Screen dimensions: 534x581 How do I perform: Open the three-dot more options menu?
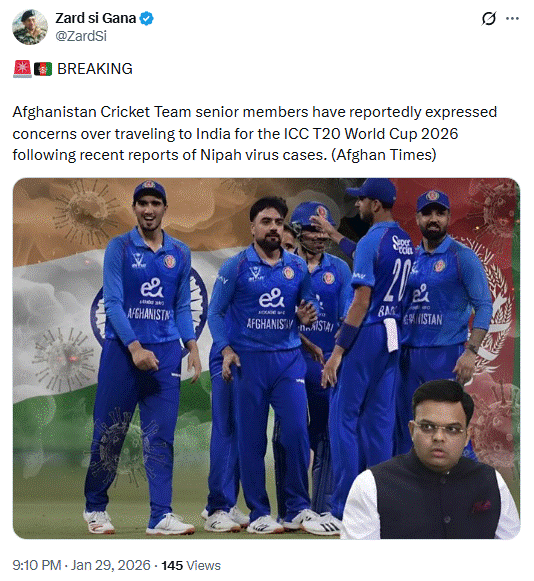pos(512,19)
